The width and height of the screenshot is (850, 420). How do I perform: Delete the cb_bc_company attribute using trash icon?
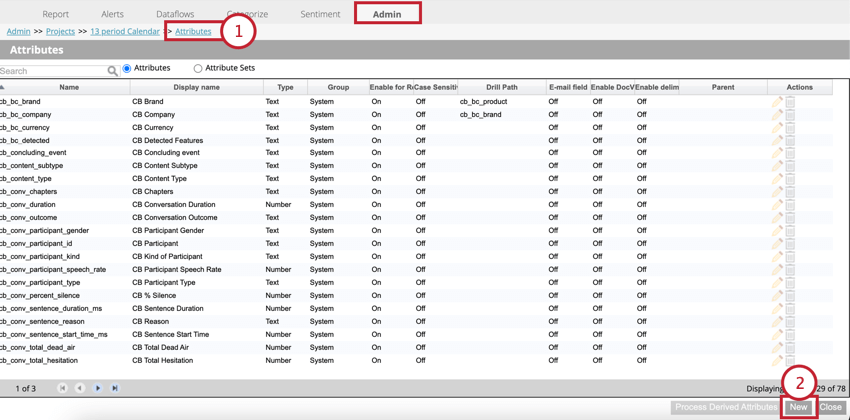790,115
